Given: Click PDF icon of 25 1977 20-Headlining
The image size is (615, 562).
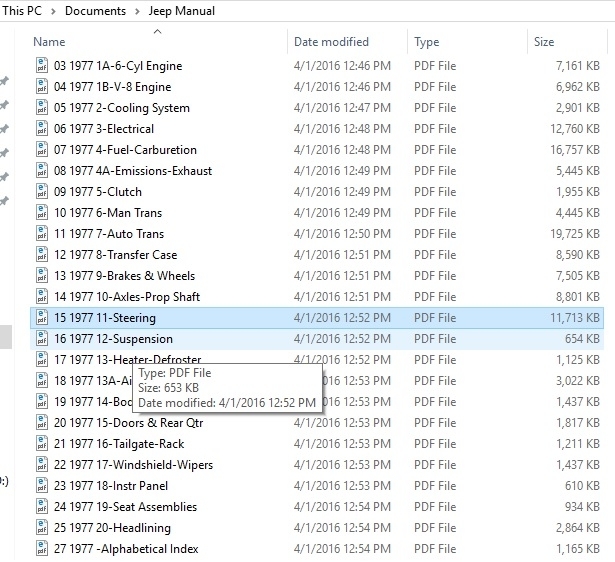Looking at the screenshot, I should (x=42, y=527).
